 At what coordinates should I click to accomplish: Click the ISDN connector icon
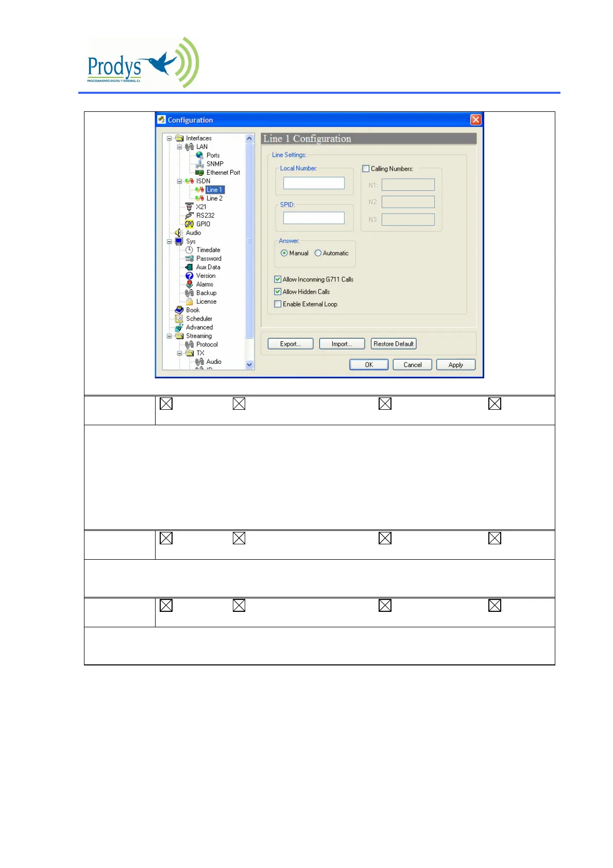point(189,181)
